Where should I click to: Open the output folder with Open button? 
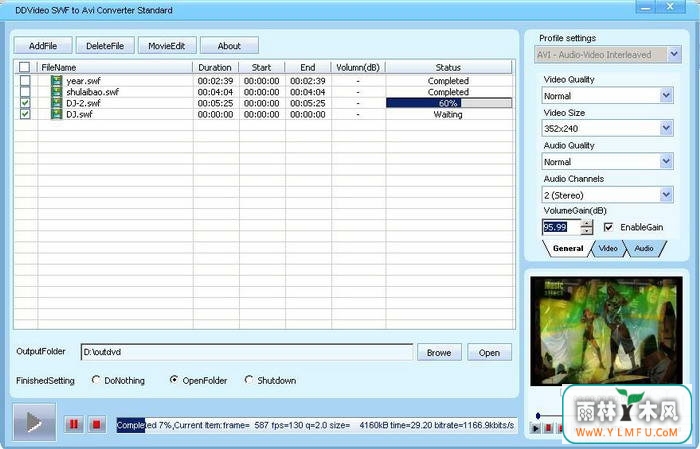pos(489,353)
